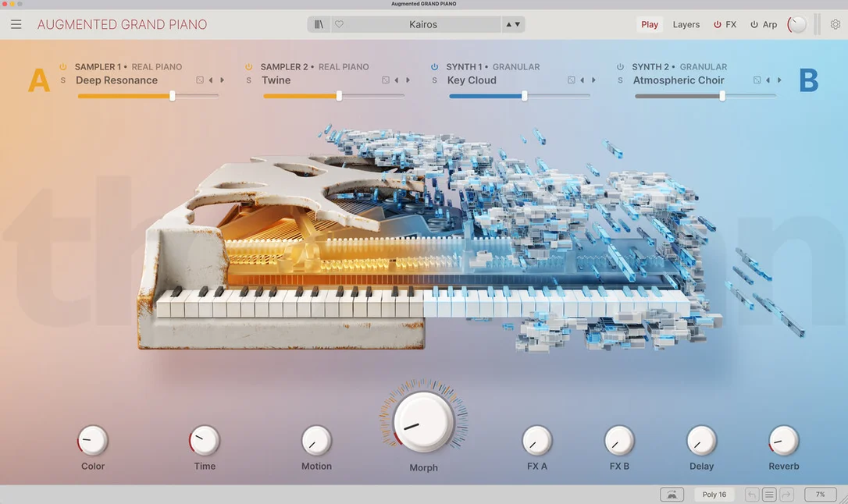Click the MIDI controller icon in status bar

click(672, 495)
